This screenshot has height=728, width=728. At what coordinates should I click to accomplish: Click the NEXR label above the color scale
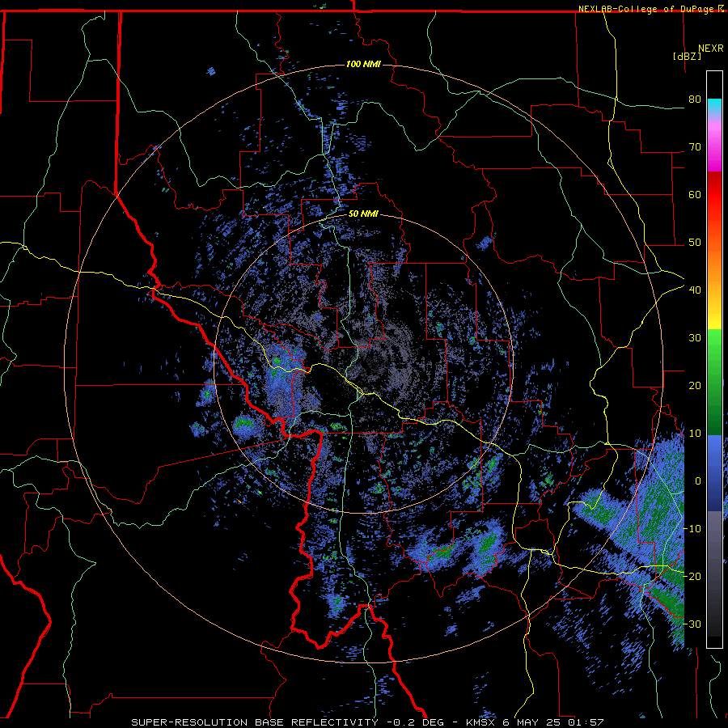(x=710, y=49)
